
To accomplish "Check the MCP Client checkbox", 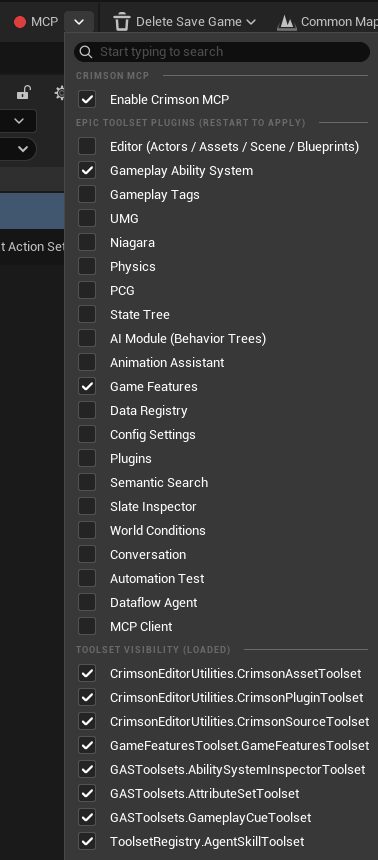I will click(x=87, y=626).
